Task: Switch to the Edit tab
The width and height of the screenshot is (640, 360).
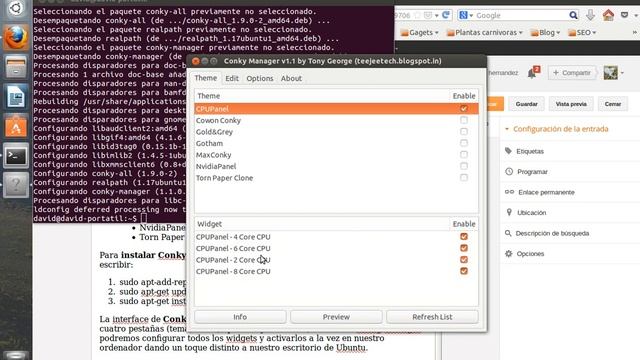Action: (232, 78)
